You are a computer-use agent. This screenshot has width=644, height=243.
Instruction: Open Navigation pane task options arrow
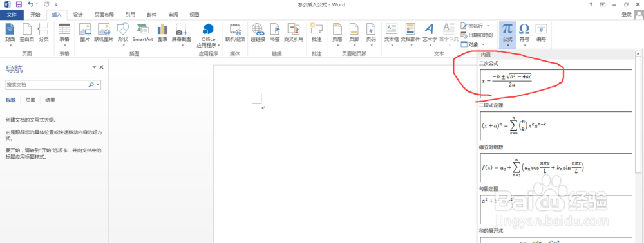[x=95, y=67]
